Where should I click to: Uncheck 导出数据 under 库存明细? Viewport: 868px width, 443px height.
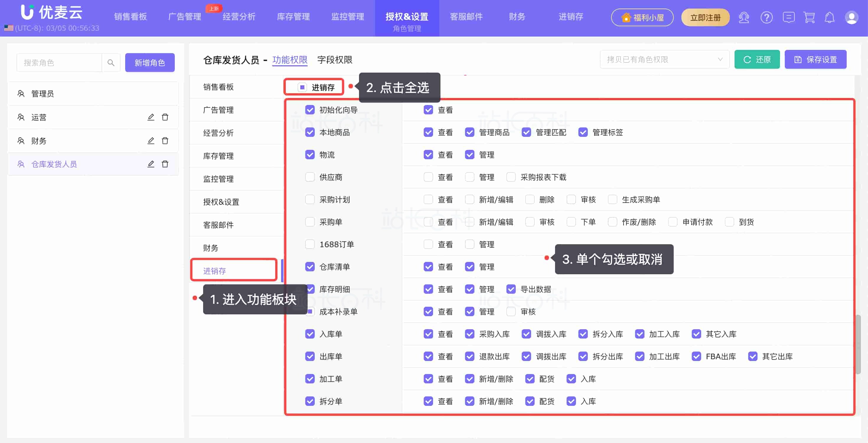[x=511, y=289]
